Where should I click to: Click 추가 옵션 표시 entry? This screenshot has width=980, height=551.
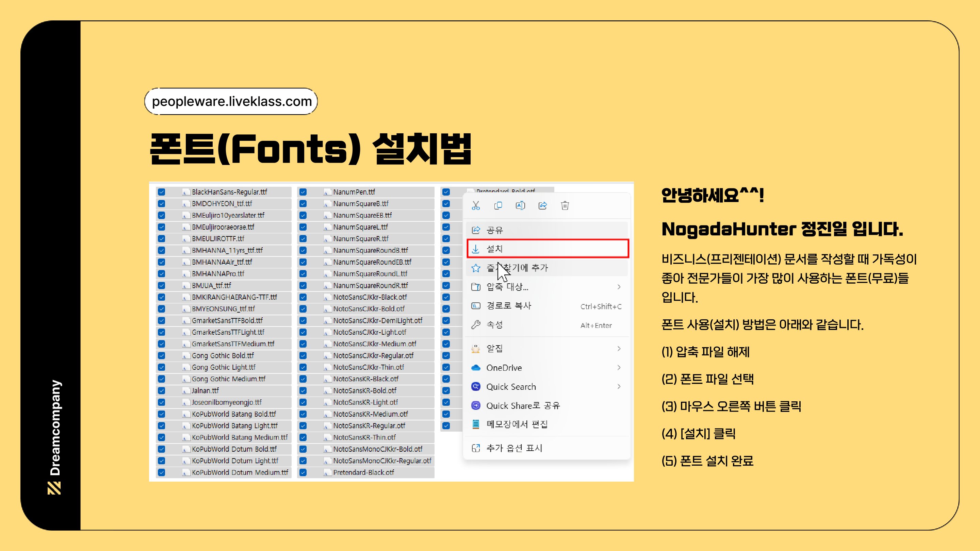(514, 448)
